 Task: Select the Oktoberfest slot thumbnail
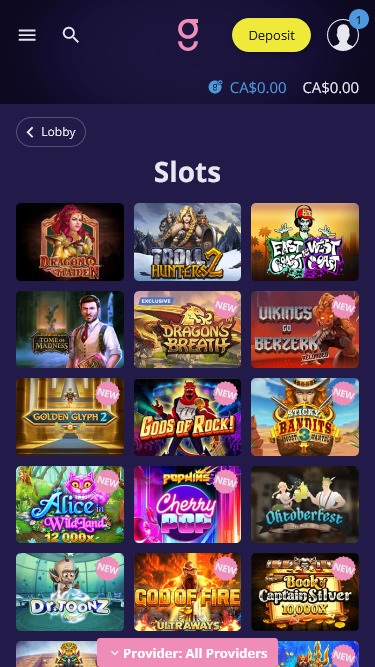coord(305,505)
